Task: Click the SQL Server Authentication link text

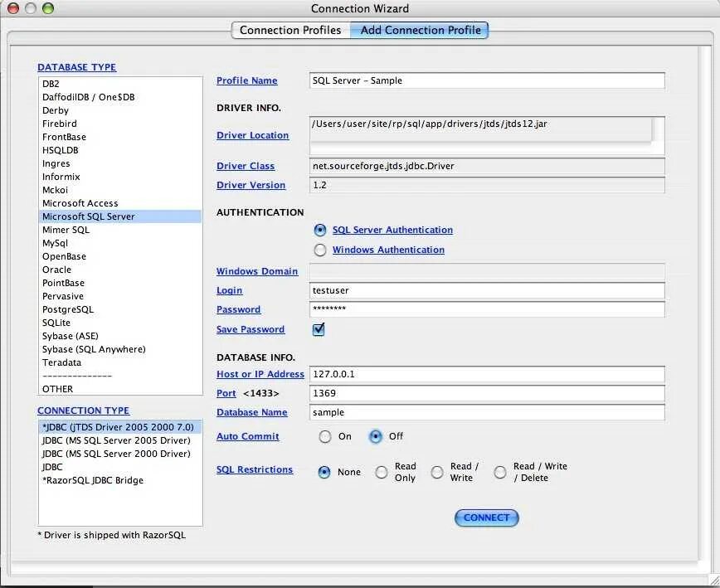Action: pyautogui.click(x=392, y=230)
